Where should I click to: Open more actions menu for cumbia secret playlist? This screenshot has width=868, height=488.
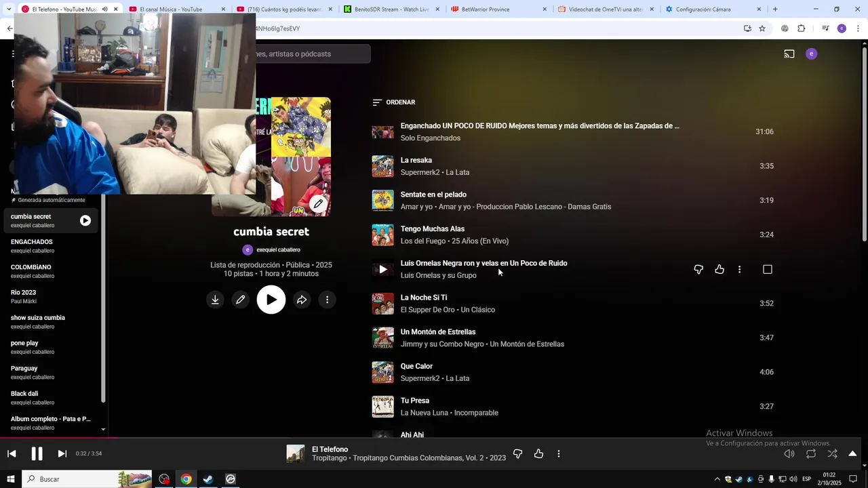pyautogui.click(x=327, y=300)
